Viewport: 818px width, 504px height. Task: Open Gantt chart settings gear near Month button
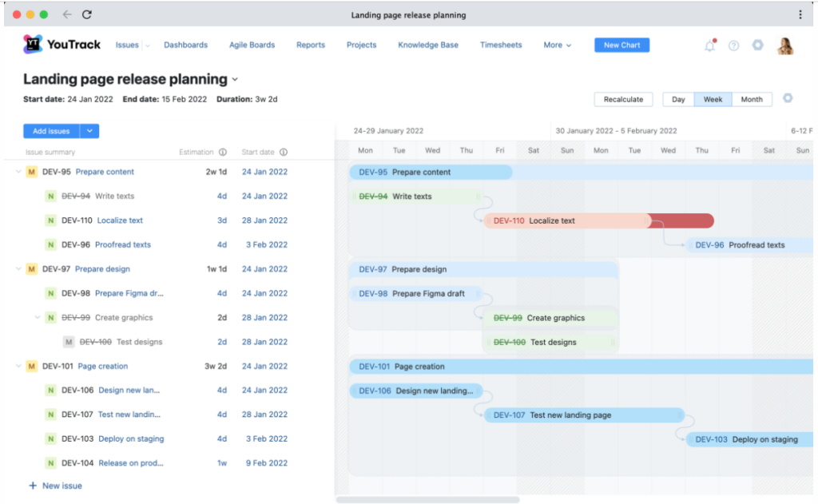click(x=788, y=97)
